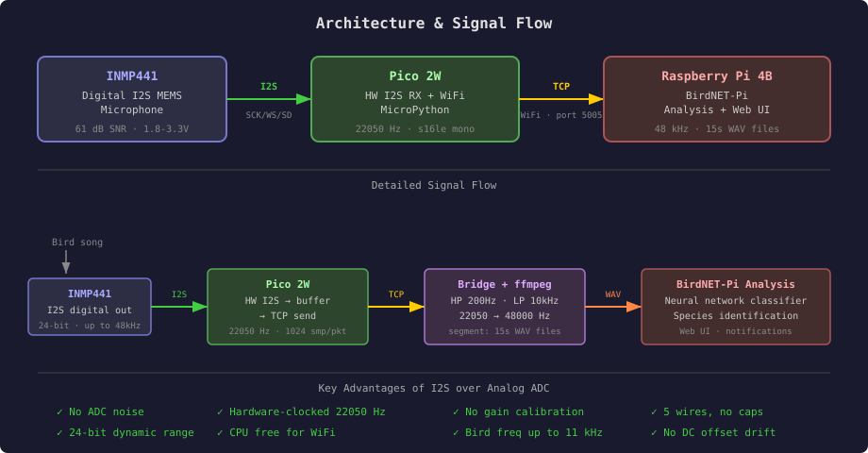Click the green I2S label in detailed flow

[179, 294]
